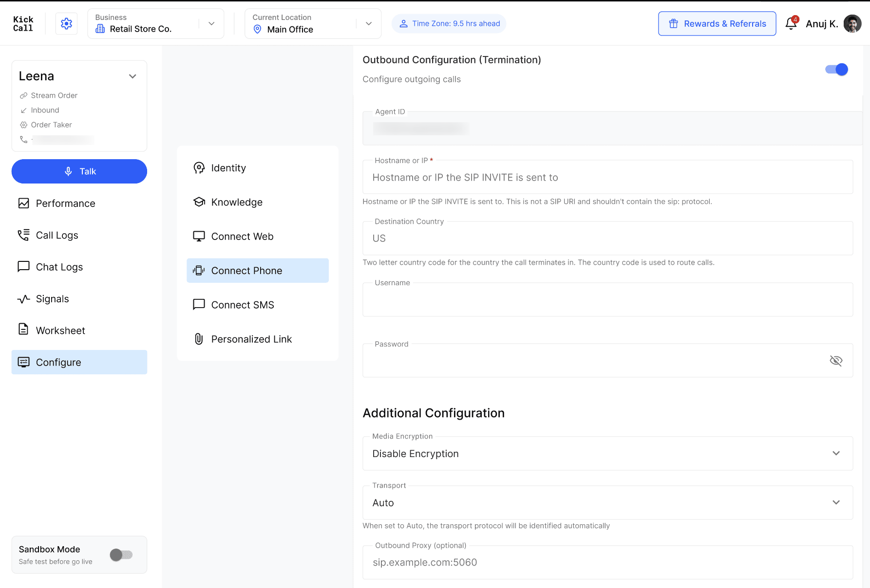Switch to Connect SMS tab

258,305
